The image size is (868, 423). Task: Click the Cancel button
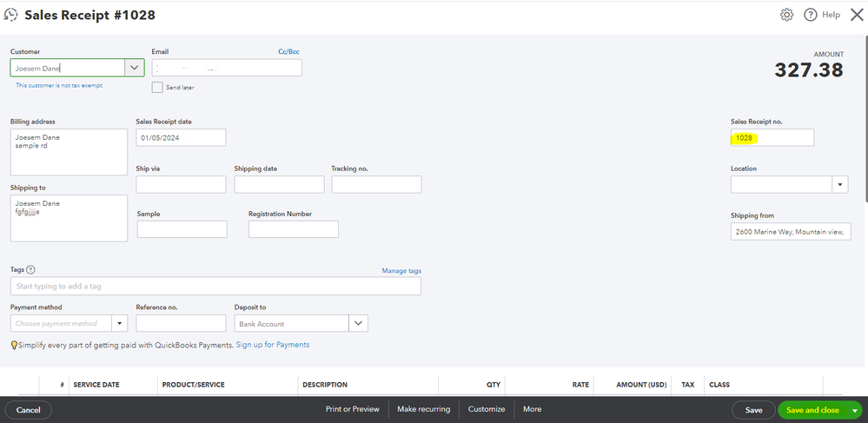pyautogui.click(x=28, y=410)
